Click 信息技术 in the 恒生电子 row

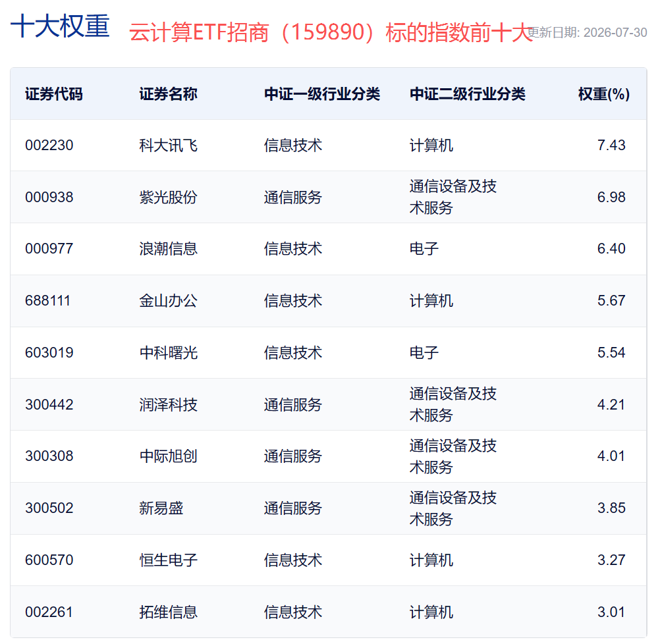click(293, 560)
